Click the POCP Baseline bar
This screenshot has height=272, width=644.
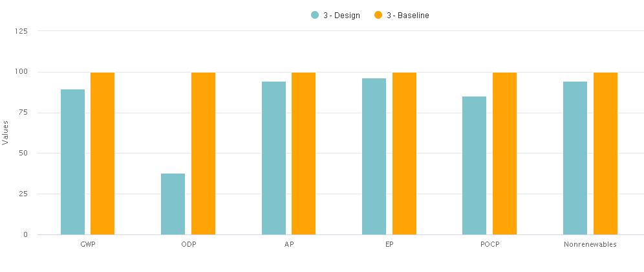pyautogui.click(x=504, y=153)
